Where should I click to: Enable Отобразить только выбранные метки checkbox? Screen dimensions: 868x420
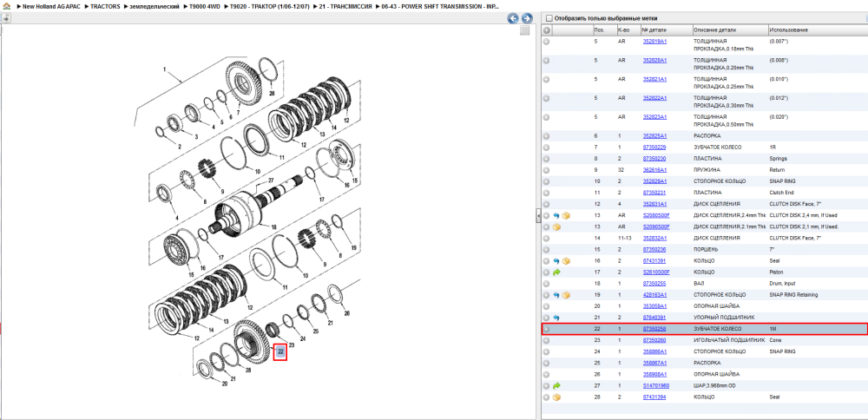click(x=549, y=18)
